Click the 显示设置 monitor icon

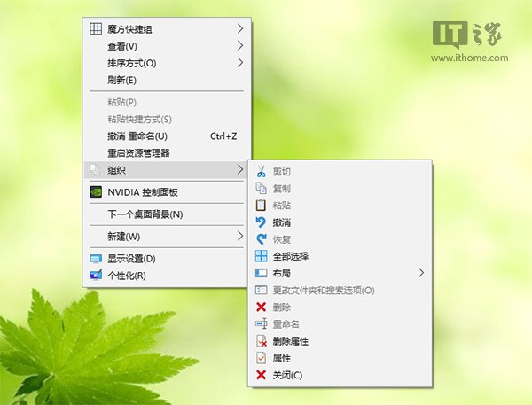tap(96, 259)
